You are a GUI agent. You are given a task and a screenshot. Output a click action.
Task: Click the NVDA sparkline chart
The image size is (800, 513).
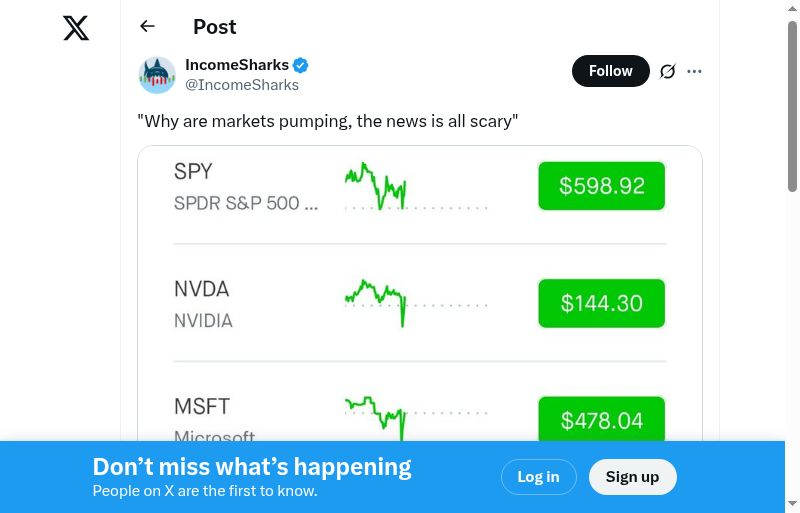[376, 300]
